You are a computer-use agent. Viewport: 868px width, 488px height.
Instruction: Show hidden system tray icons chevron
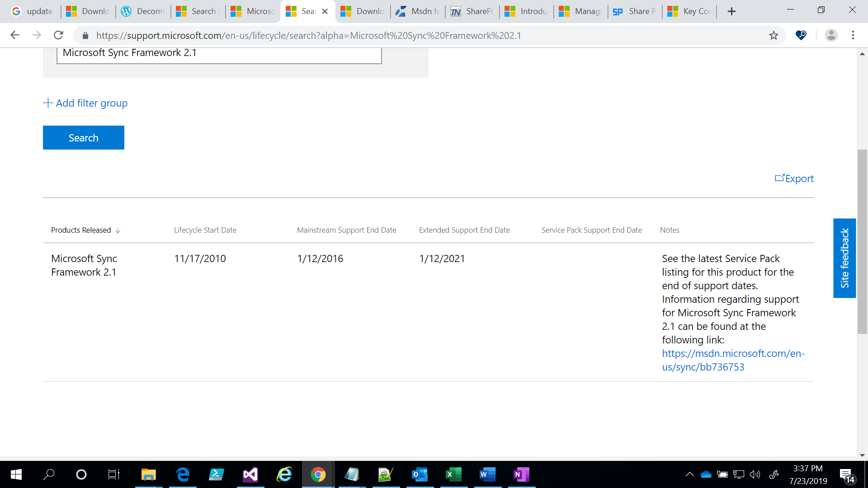689,474
